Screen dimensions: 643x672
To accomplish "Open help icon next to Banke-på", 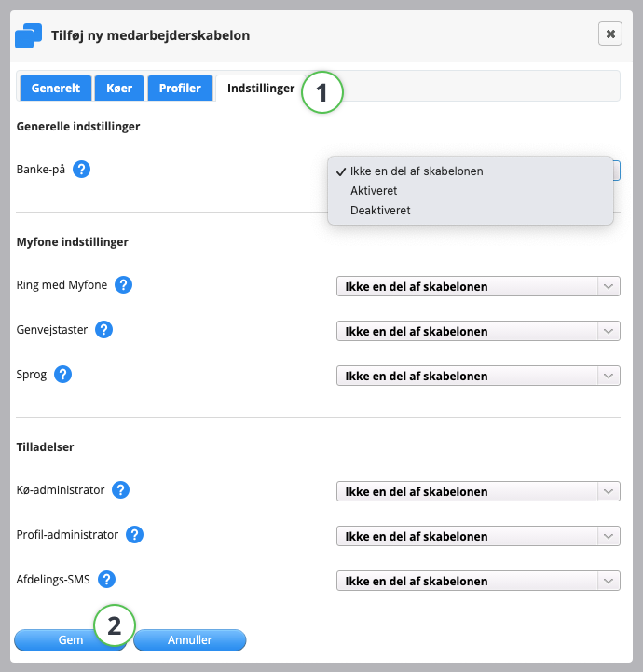I will coord(81,170).
